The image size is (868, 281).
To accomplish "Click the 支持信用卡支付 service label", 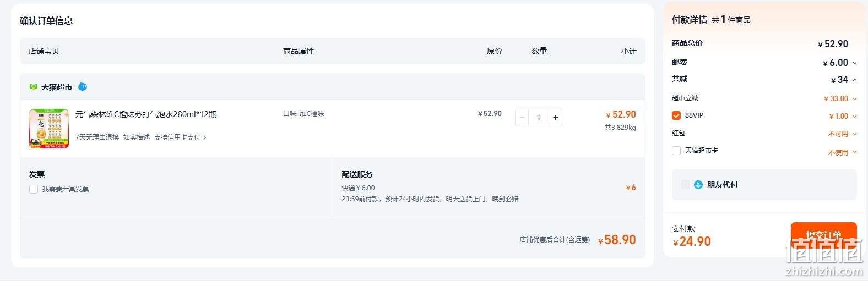I will (x=177, y=137).
